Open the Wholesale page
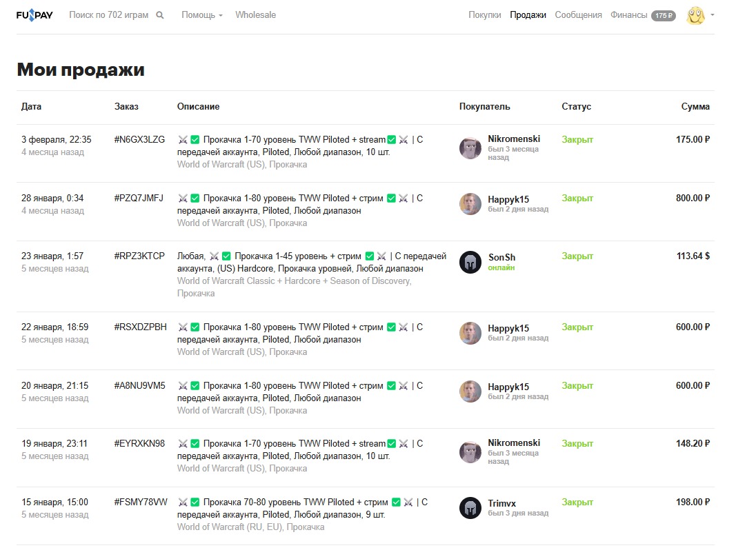This screenshot has width=756, height=559. (255, 15)
